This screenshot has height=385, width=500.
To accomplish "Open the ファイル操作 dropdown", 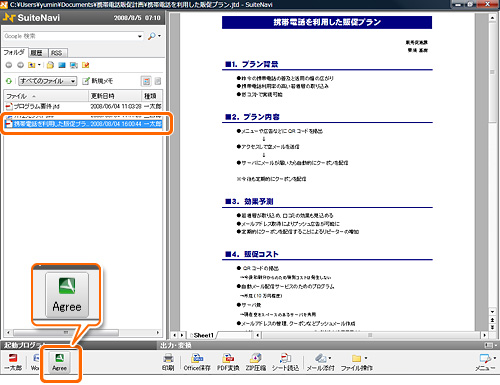I will coord(357,362).
